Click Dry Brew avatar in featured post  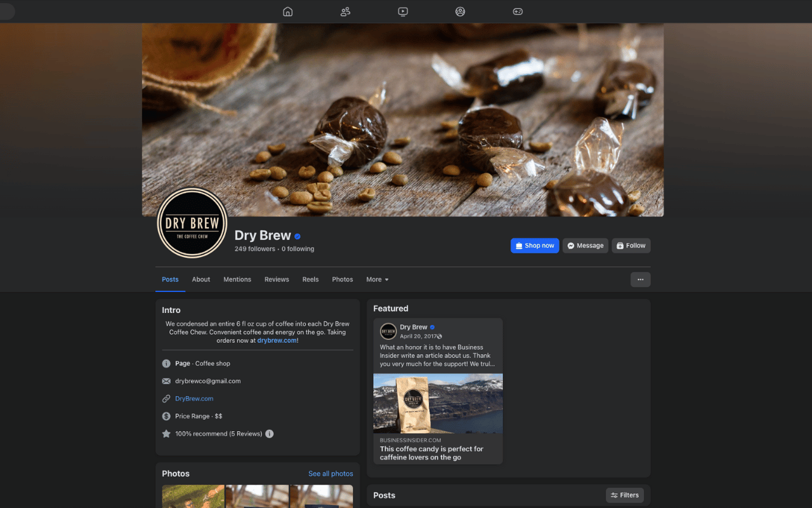(388, 331)
